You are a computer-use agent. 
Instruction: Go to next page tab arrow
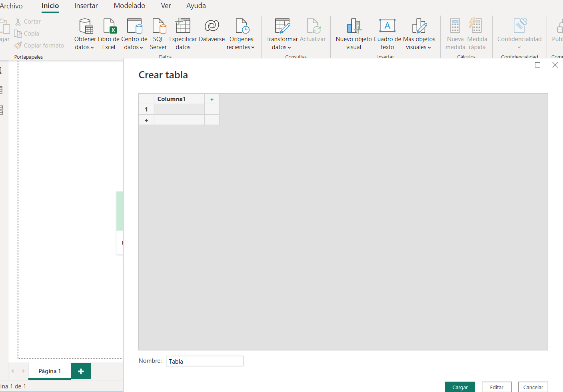point(23,371)
